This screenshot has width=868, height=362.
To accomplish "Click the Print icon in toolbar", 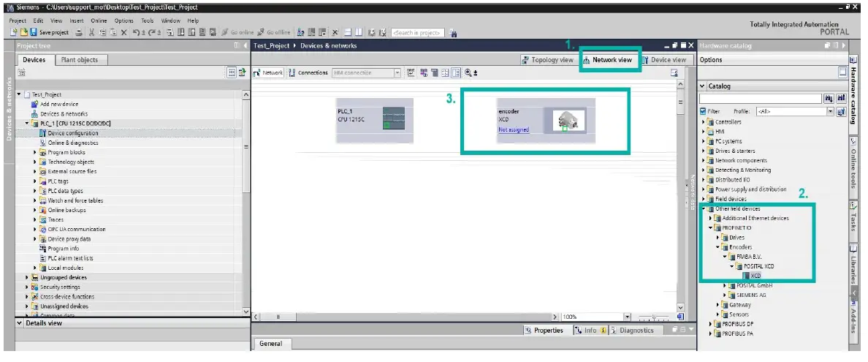I will click(x=80, y=32).
